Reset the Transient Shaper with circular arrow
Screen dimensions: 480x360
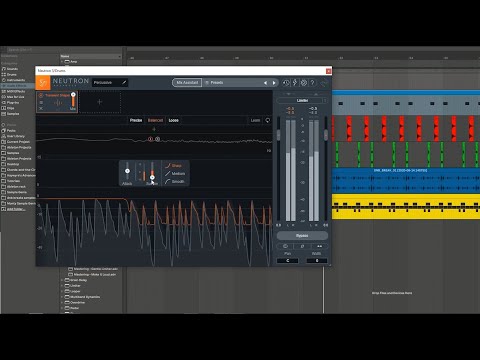(268, 120)
